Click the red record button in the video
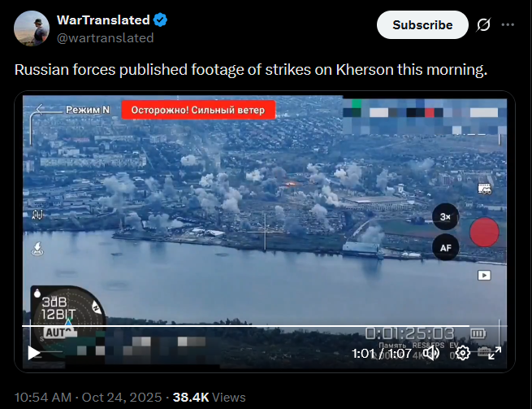532x409 pixels. (484, 232)
